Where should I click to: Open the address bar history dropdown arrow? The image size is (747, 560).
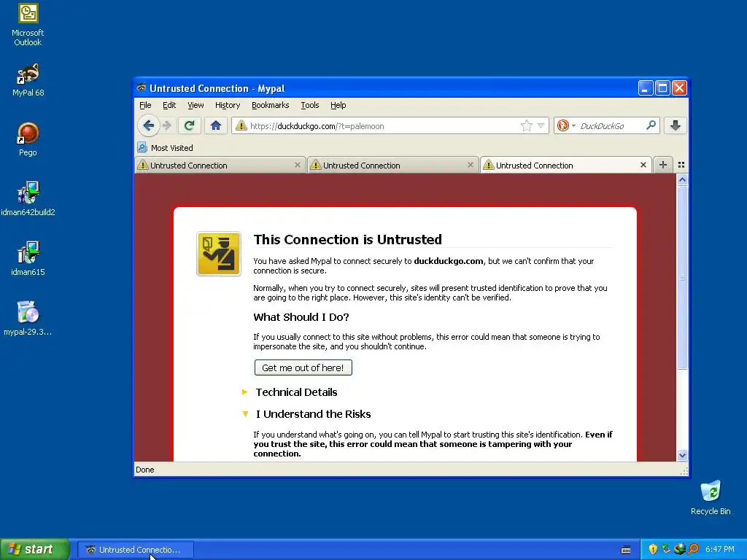pyautogui.click(x=541, y=125)
